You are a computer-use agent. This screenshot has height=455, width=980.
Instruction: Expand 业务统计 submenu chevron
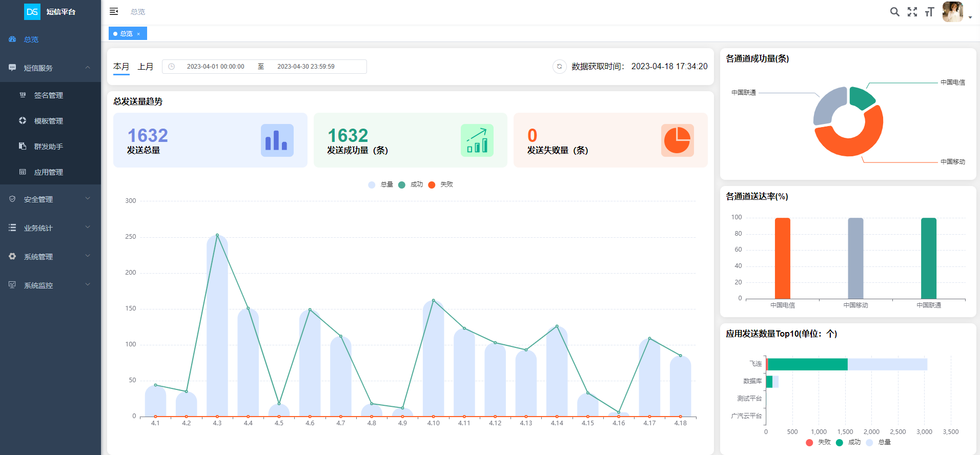click(x=88, y=227)
